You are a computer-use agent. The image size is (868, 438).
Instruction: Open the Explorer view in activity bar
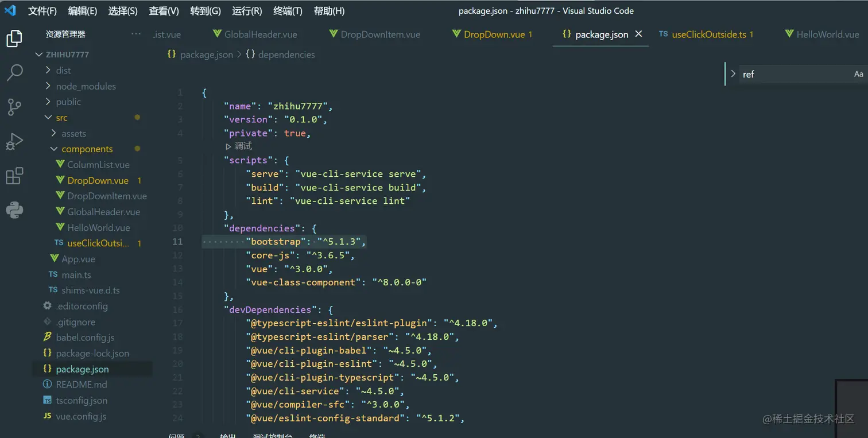[x=14, y=38]
